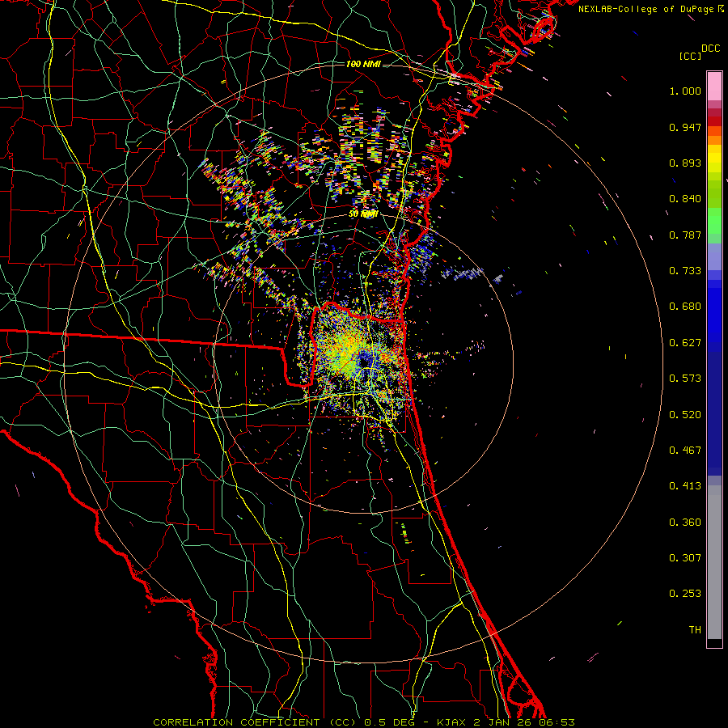
Task: Select the 1.000 scale value
Action: point(685,91)
